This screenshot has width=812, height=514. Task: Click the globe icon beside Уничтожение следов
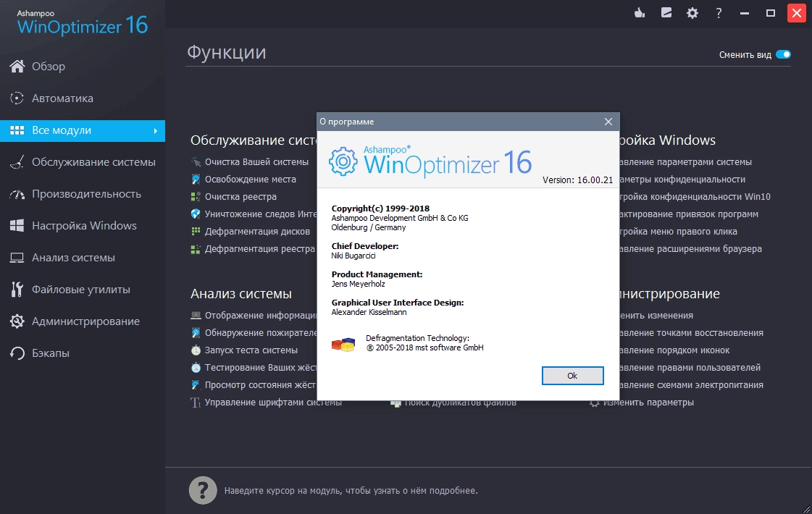(x=196, y=214)
